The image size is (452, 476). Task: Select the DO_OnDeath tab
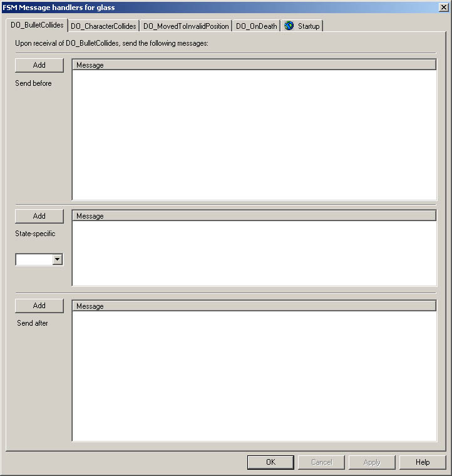click(x=256, y=26)
